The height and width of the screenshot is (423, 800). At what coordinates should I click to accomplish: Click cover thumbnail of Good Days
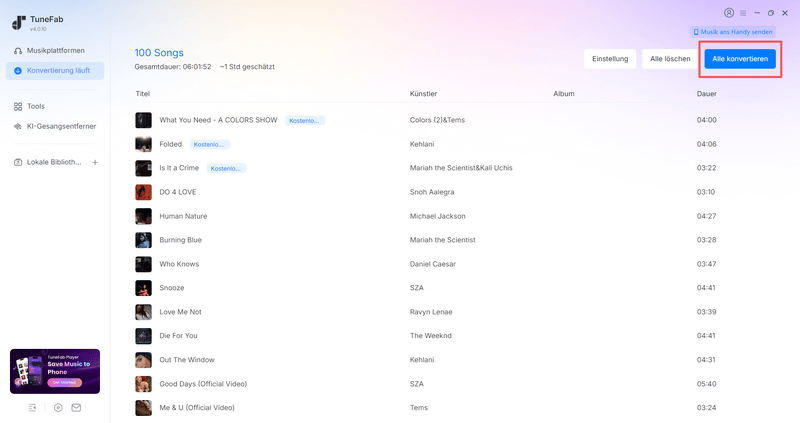143,384
